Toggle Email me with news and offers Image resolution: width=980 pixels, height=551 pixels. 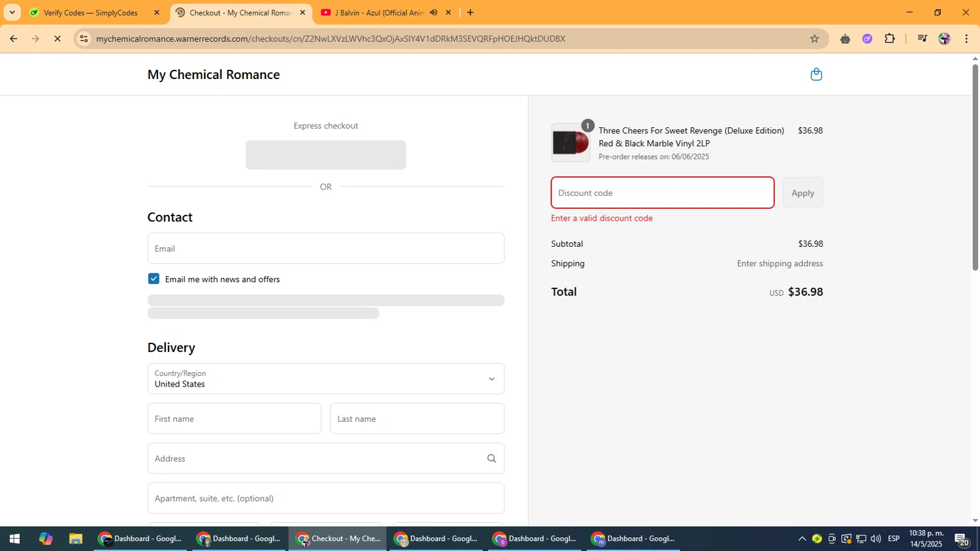click(x=154, y=279)
